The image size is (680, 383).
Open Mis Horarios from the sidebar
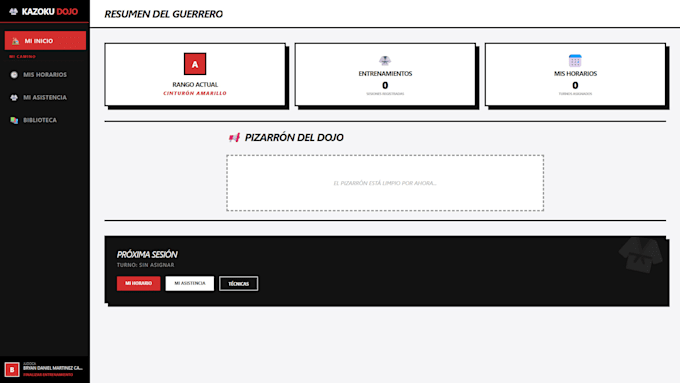[x=45, y=75]
